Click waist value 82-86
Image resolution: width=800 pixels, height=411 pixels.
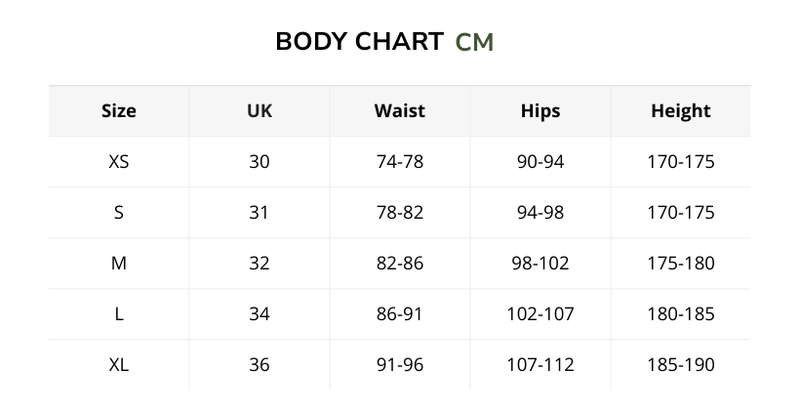(x=400, y=264)
